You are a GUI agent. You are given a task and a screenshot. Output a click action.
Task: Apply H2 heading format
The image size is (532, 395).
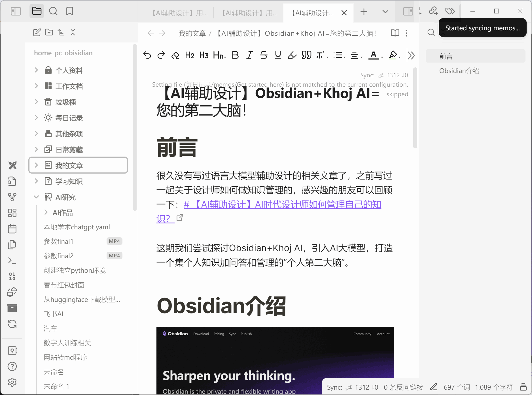[190, 55]
